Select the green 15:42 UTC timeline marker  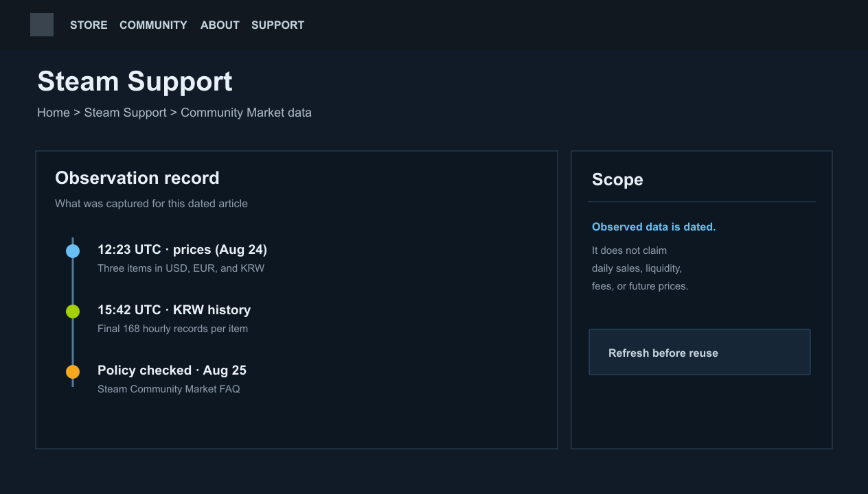[x=73, y=311]
